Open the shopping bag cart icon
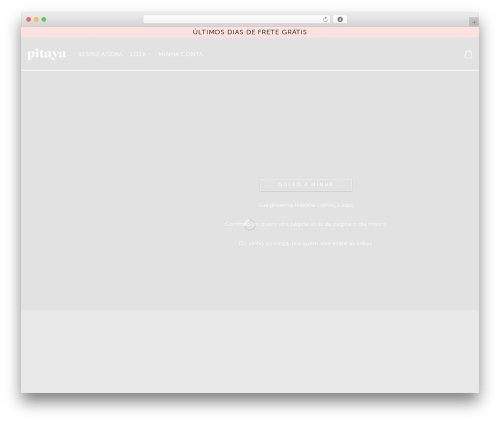Image resolution: width=500 pixels, height=423 pixels. [x=468, y=54]
